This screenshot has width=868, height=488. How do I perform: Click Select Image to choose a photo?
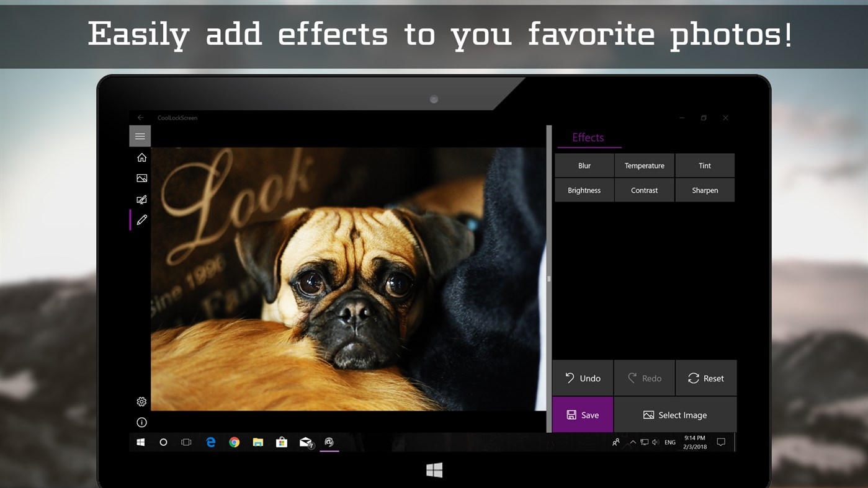[676, 414]
